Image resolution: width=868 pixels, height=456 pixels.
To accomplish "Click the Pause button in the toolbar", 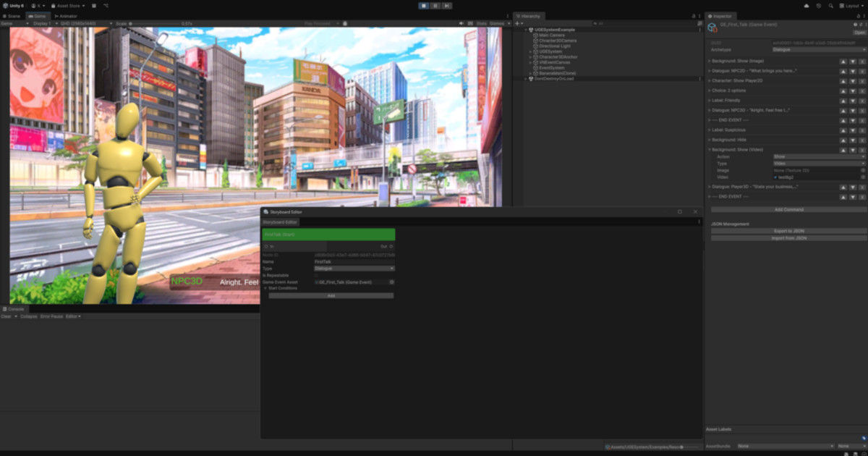I will [x=436, y=5].
